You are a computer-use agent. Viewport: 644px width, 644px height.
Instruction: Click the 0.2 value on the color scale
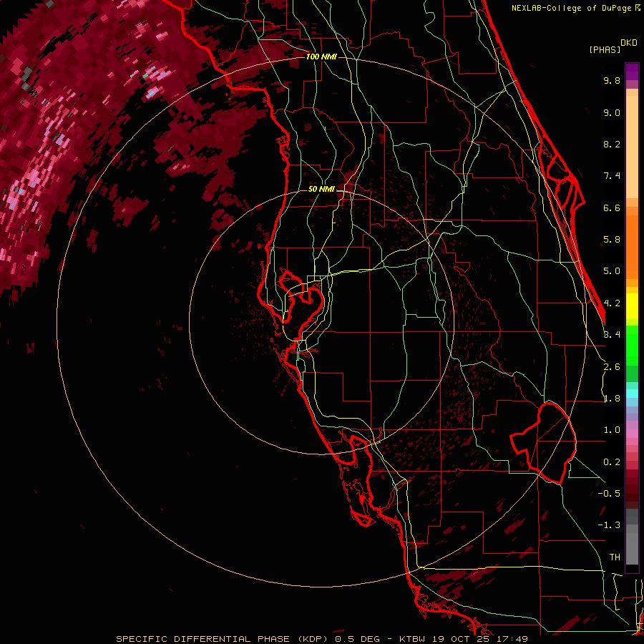612,462
